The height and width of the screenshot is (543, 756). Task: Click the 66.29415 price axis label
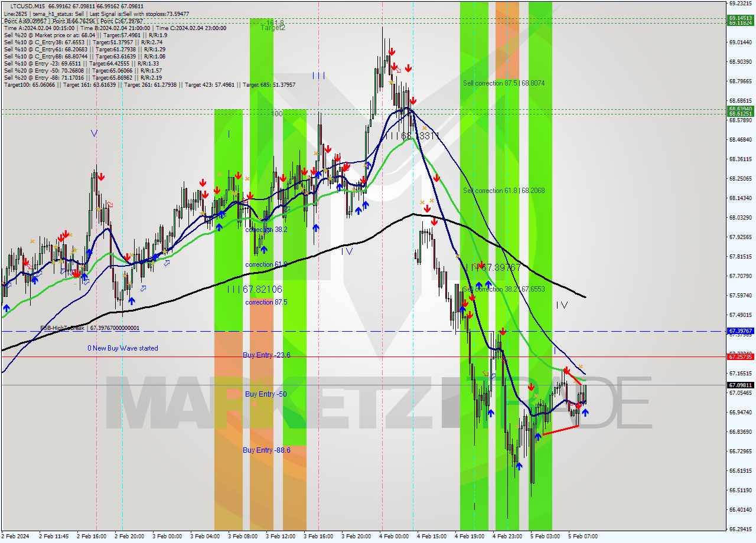741,529
